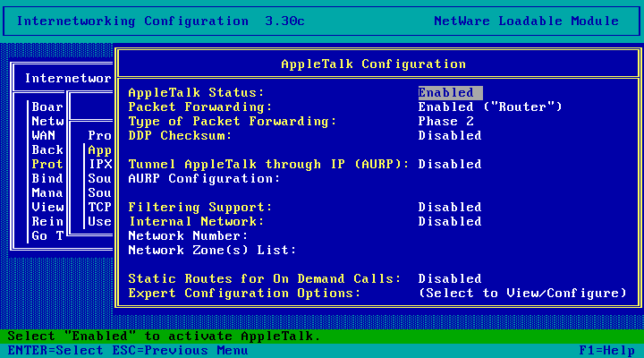This screenshot has height=358, width=644.
Task: Click ESC=Previous Menu hint
Action: point(181,351)
